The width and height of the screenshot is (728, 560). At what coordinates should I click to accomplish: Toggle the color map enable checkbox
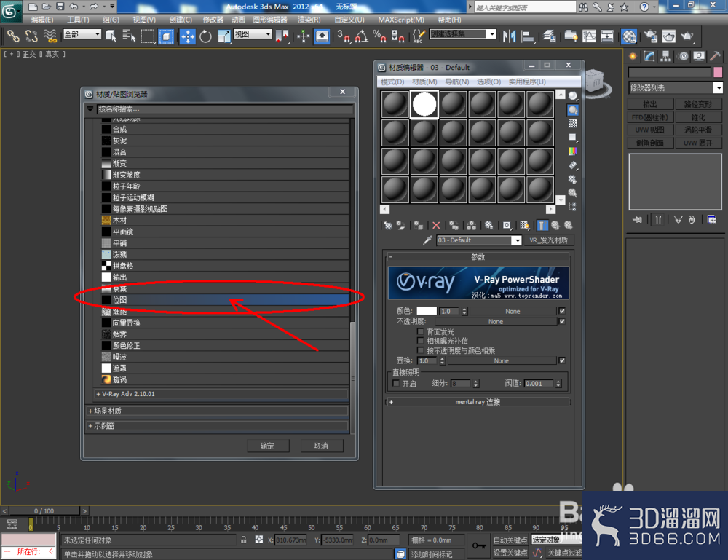coord(562,311)
